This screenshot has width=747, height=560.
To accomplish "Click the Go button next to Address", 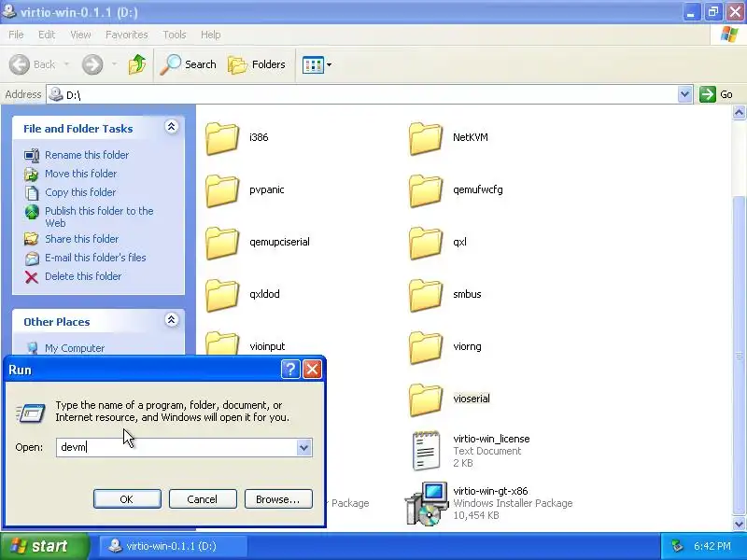I will (716, 94).
